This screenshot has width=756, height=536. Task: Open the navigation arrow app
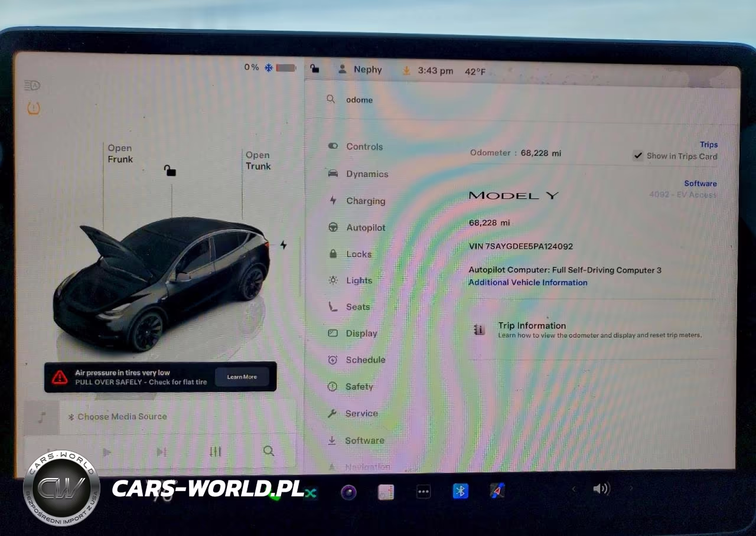[497, 491]
